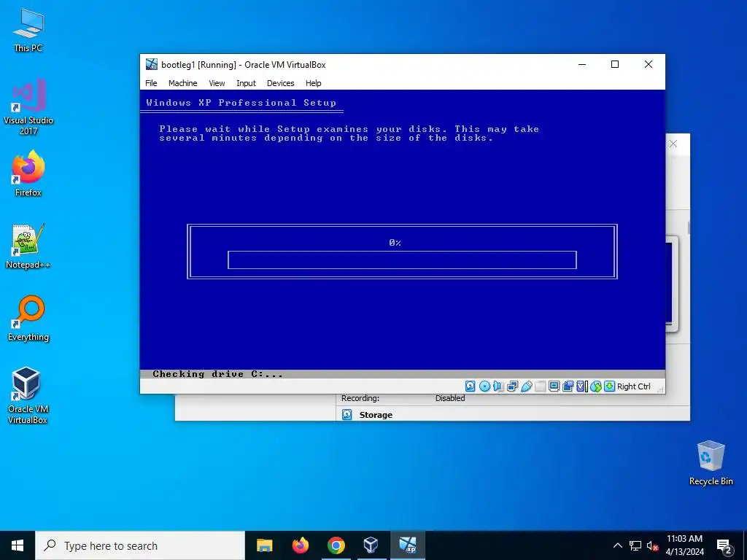Click the Windows XP Professional Setup heading
Image resolution: width=747 pixels, height=560 pixels.
pyautogui.click(x=241, y=102)
